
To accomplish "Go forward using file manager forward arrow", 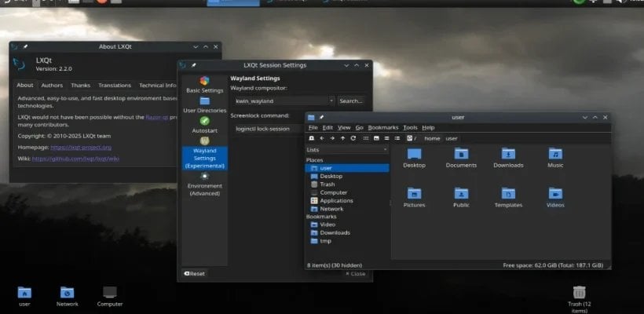I will click(x=332, y=138).
